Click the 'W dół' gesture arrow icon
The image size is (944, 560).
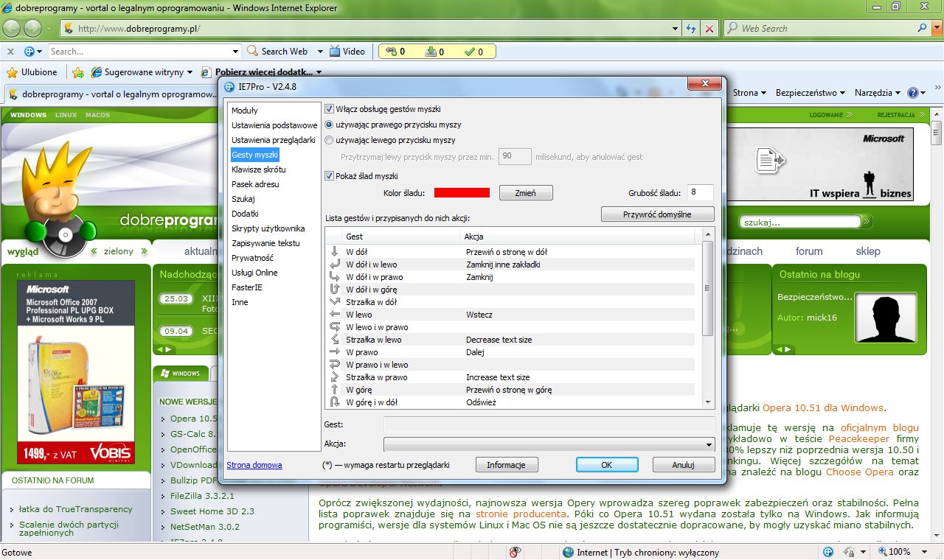(x=334, y=251)
